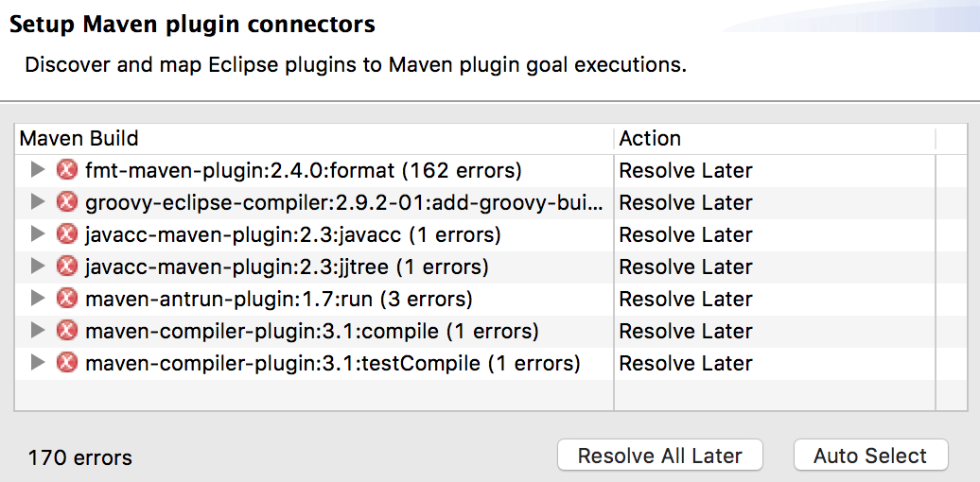
Task: Open Action cell for fmt-maven-plugin row
Action: pyautogui.click(x=685, y=171)
